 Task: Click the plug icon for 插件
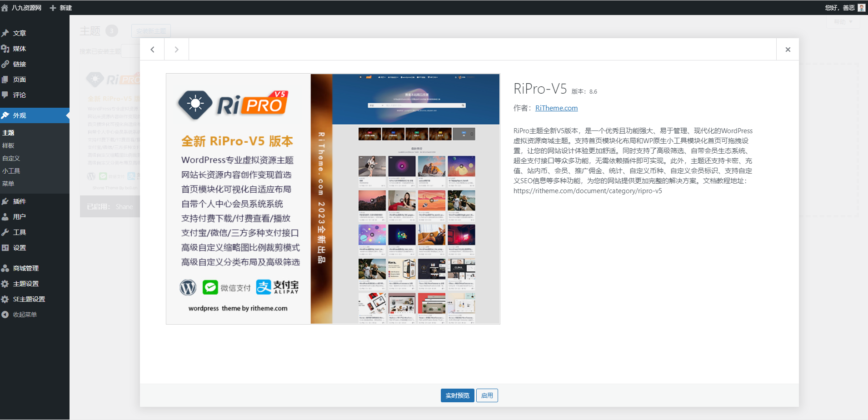click(5, 201)
